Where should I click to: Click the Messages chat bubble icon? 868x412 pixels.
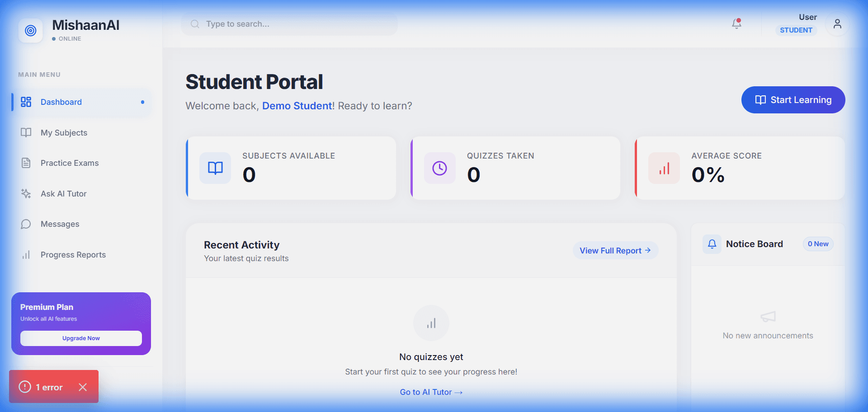[26, 224]
